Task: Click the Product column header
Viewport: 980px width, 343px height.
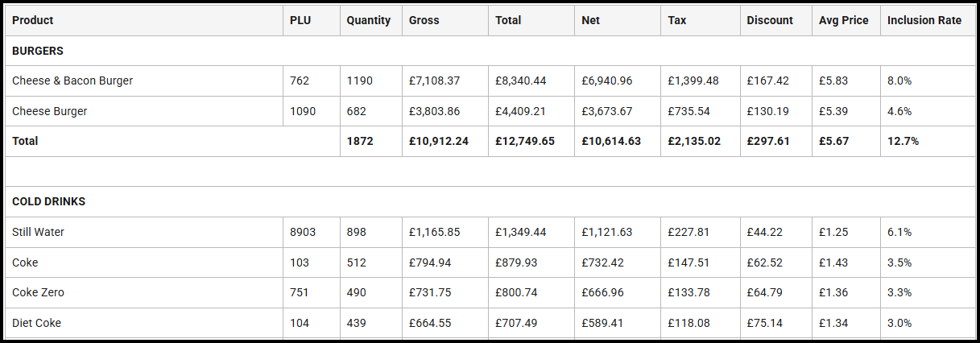Action: [33, 20]
